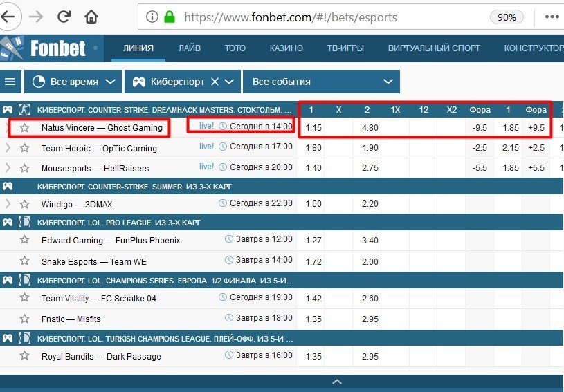
Task: Favorite Edward Gaming — FunPlus Phoenix star
Action: point(24,240)
